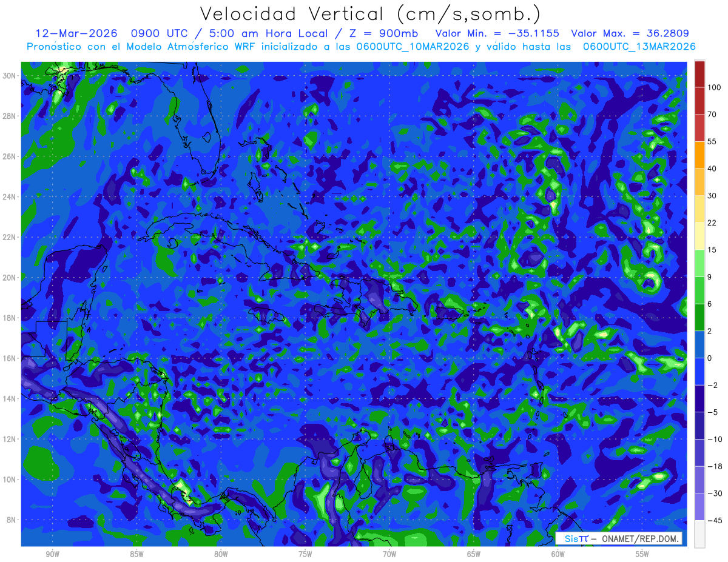Click the '30N' latitude axis label
Viewport: 728px width, 562px height.
[10, 76]
